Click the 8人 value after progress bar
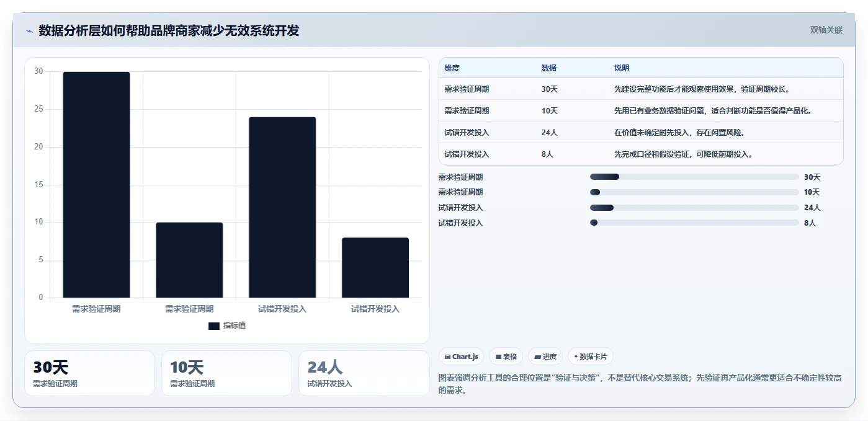868x421 pixels. [810, 223]
